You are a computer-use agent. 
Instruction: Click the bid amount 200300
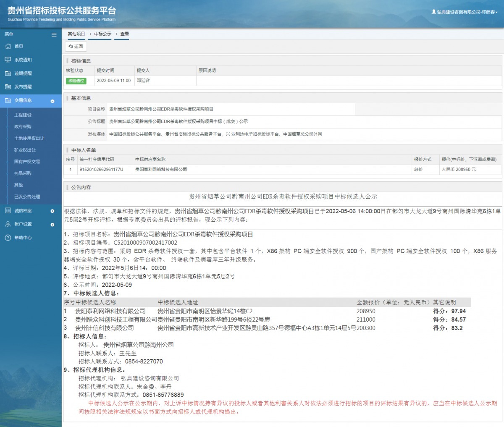[x=366, y=328]
